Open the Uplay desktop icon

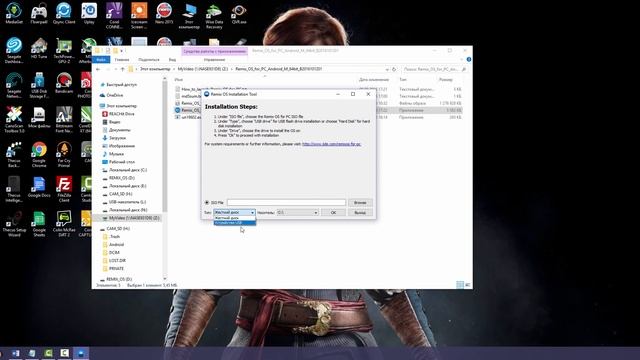[89, 13]
